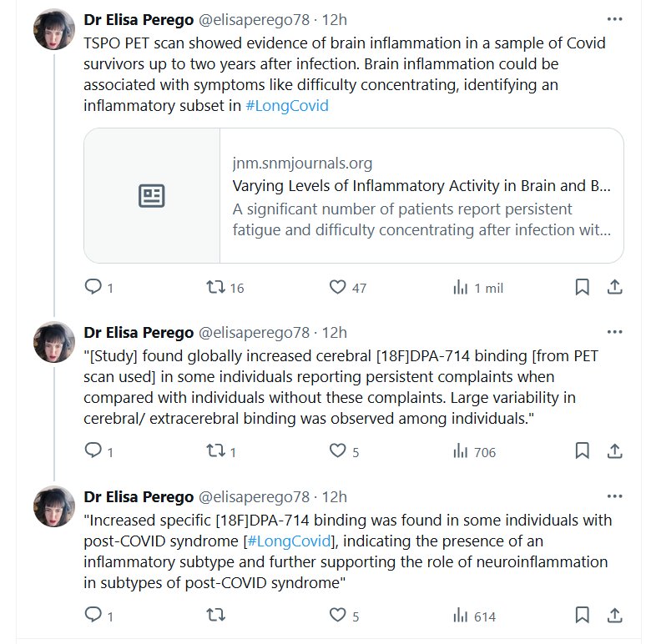The image size is (646, 644).
Task: Open Dr Elisa Perego's avatar on first tweet
Action: click(x=54, y=31)
